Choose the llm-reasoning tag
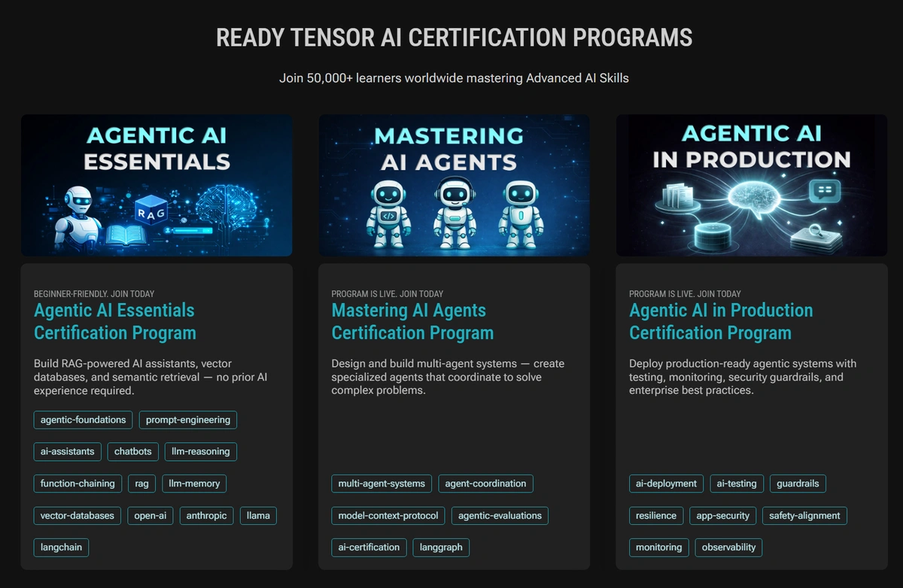903x588 pixels. 201,452
